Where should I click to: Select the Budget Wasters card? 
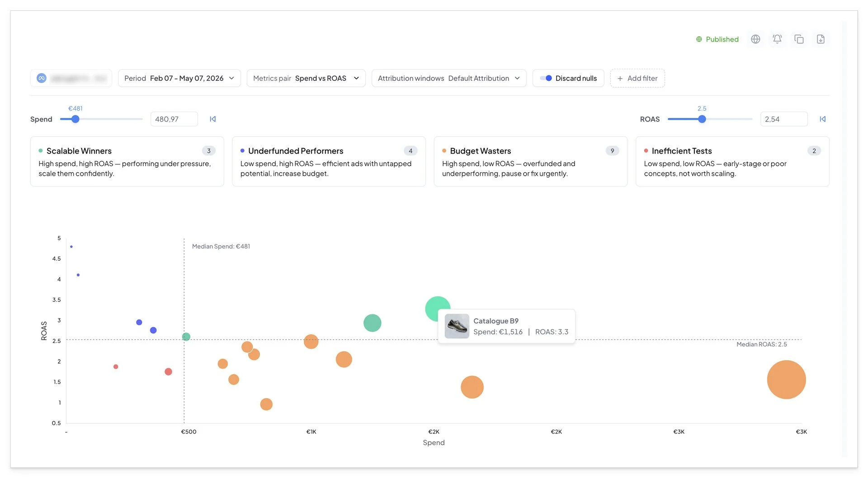coord(531,162)
